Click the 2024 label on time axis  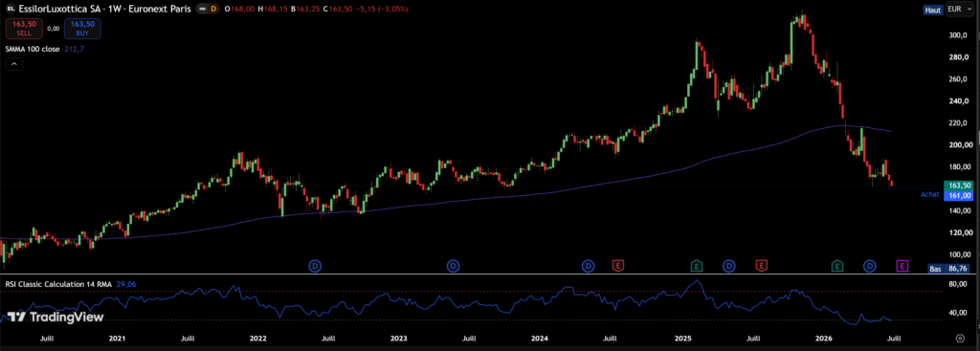(x=540, y=338)
